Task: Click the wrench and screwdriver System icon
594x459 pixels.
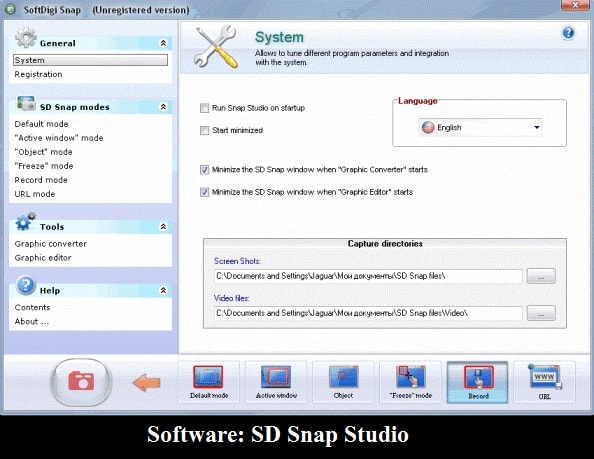Action: (x=217, y=47)
